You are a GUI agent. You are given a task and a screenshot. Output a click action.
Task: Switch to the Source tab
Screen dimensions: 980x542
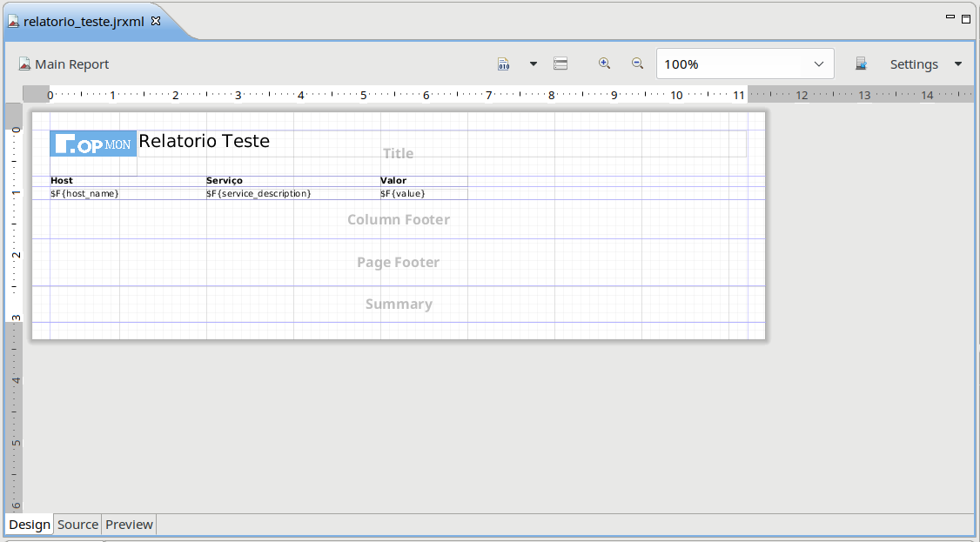pos(77,525)
